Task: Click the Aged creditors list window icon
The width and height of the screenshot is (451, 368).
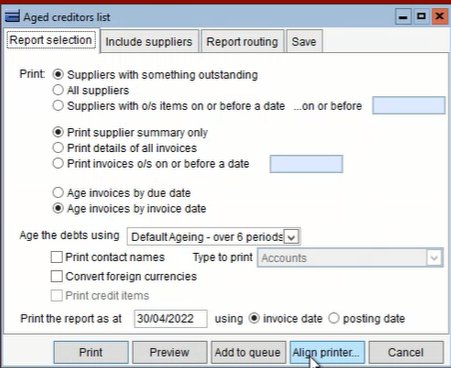Action: pyautogui.click(x=12, y=16)
